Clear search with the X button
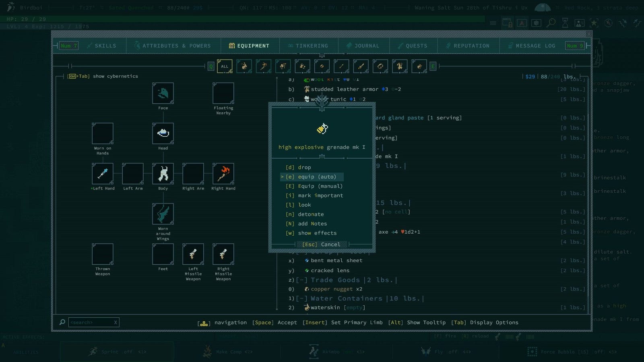The height and width of the screenshot is (362, 644). (x=116, y=322)
